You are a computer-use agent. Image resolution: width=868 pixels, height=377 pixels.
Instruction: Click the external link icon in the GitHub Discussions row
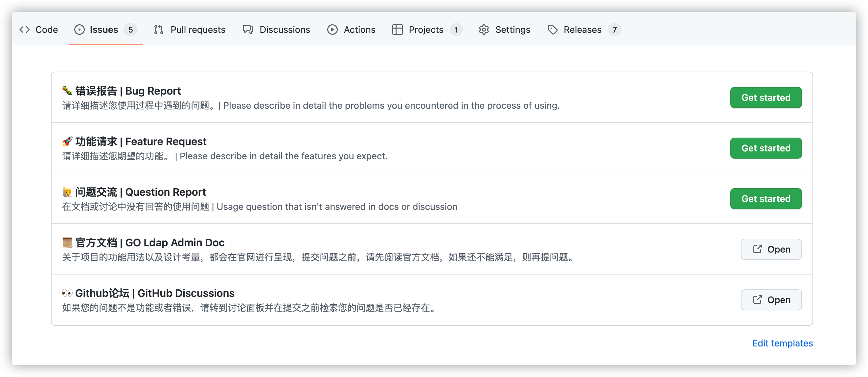point(757,299)
